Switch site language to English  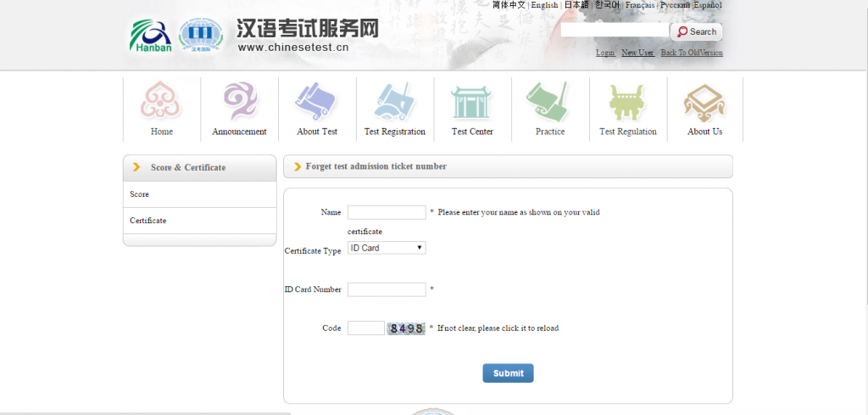(544, 5)
